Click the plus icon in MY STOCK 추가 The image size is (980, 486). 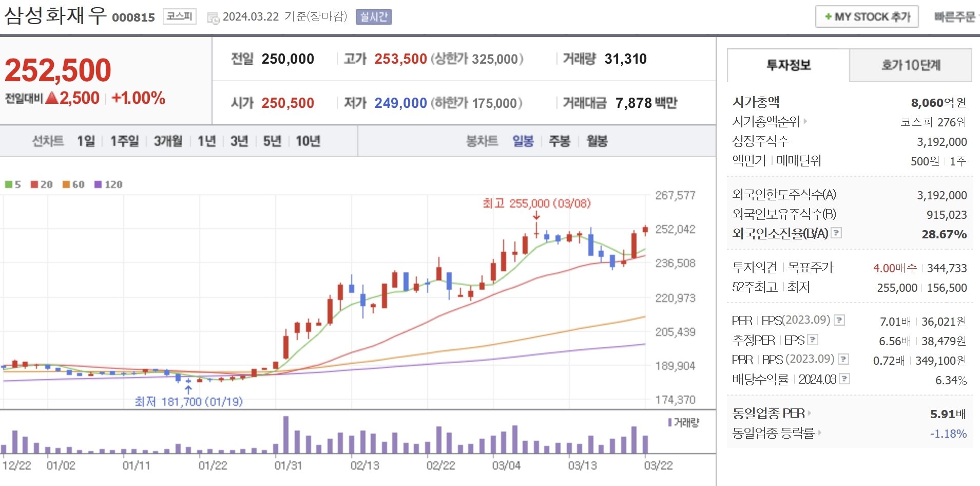(828, 17)
